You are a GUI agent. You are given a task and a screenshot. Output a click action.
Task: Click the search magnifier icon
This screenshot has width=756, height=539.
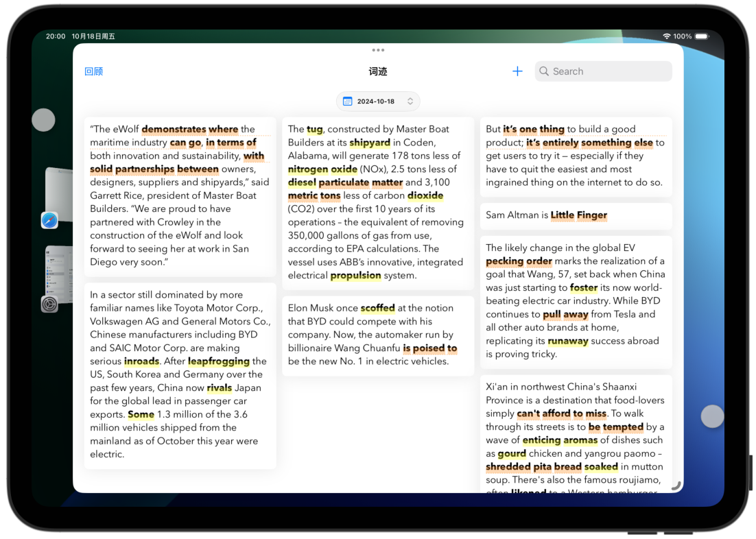544,71
